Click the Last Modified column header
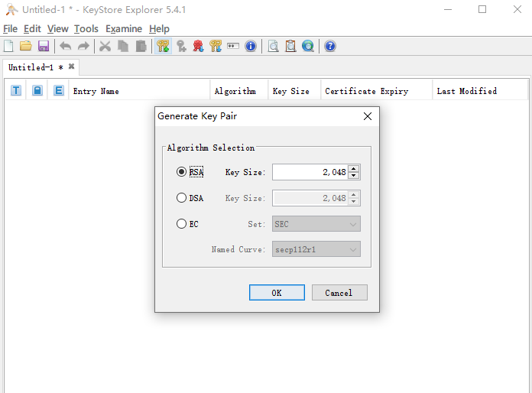The image size is (532, 393). coord(480,91)
